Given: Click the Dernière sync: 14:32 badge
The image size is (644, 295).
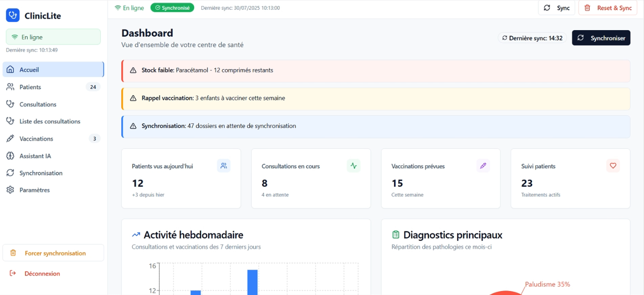Looking at the screenshot, I should (x=532, y=38).
